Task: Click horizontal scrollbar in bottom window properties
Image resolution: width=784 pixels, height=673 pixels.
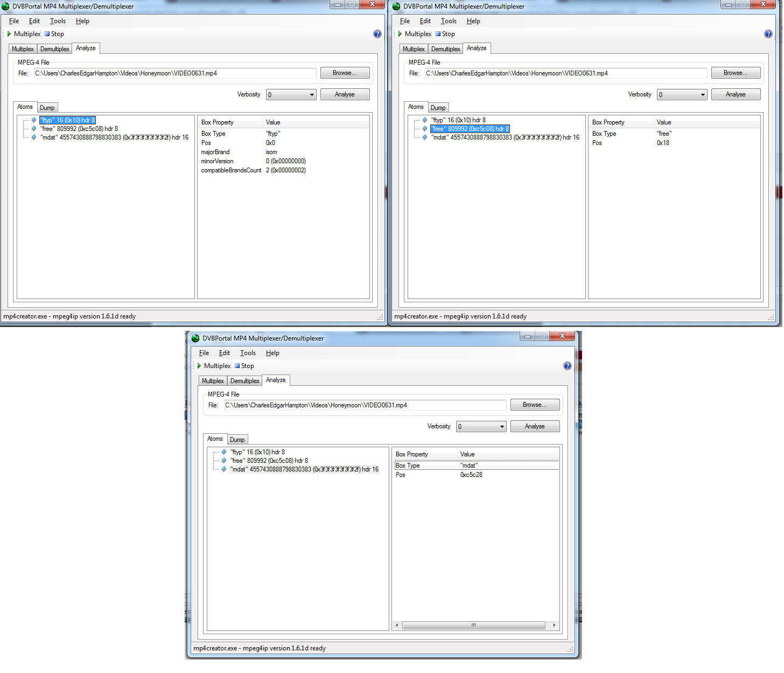Action: point(474,626)
